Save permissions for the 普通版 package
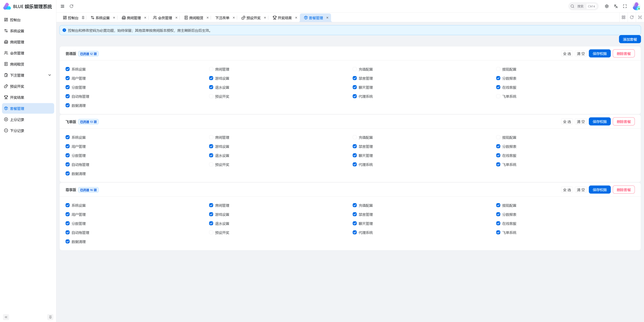This screenshot has width=644, height=322. (599, 54)
